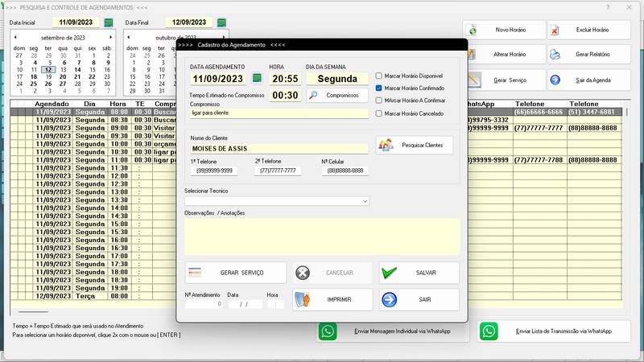Click Enviar Mensagem Individual via WhatsApp

point(392,331)
